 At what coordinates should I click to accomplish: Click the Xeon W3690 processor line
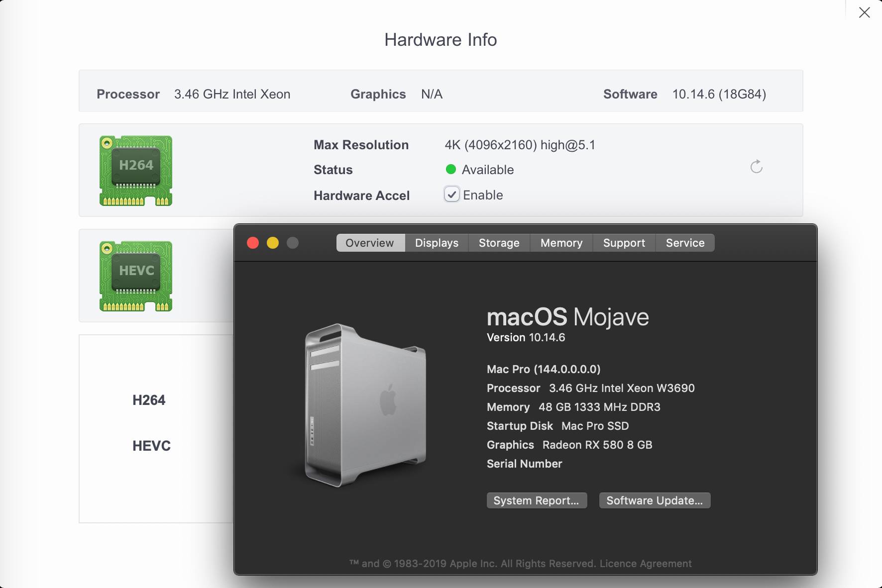(x=591, y=388)
